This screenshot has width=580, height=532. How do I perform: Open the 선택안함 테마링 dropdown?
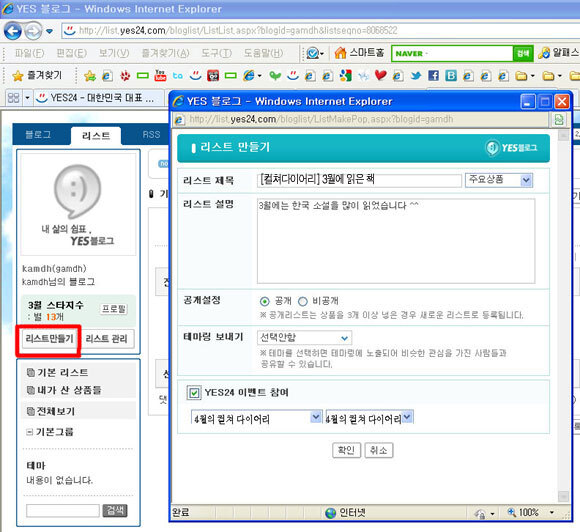pyautogui.click(x=304, y=337)
